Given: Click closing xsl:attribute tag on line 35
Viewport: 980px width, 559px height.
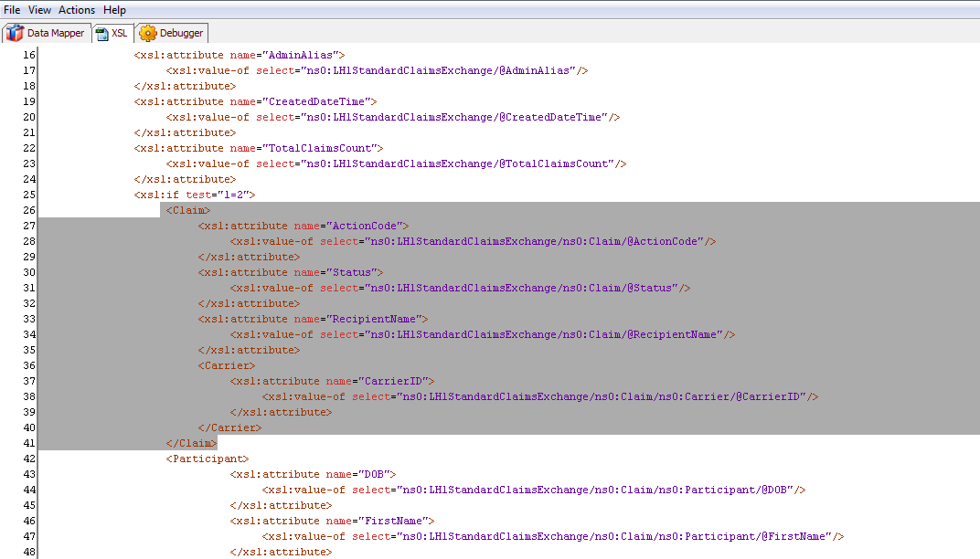Looking at the screenshot, I should [x=250, y=351].
